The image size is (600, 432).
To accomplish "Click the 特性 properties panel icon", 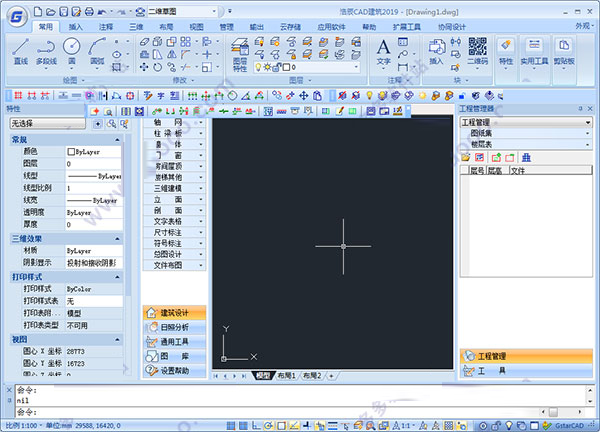I will [x=505, y=52].
